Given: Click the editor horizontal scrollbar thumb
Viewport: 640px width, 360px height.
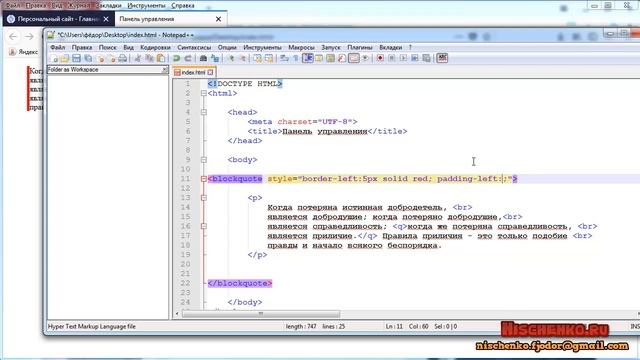Looking at the screenshot, I should [x=261, y=314].
